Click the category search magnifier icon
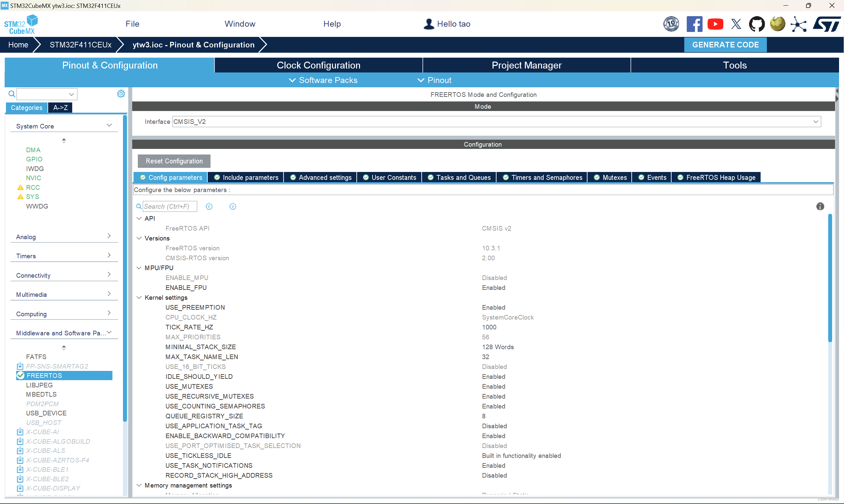844x504 pixels. 12,94
